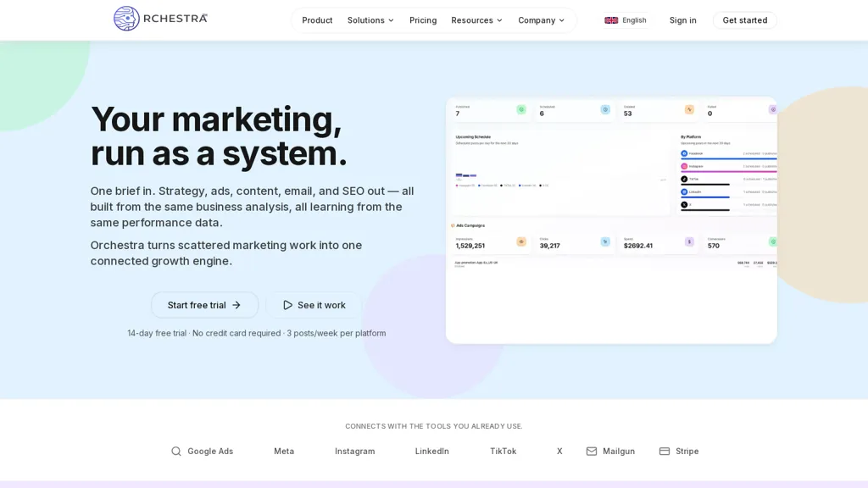Click the Stripe credit card icon
868x488 pixels.
(x=665, y=452)
